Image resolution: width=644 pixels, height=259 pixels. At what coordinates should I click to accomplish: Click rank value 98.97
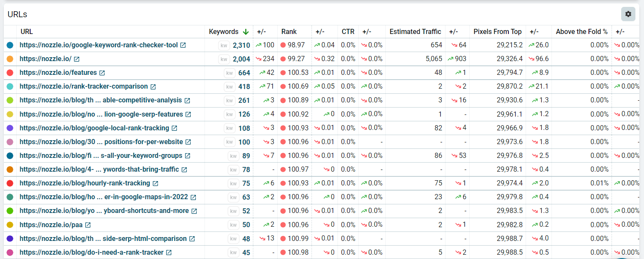(296, 45)
